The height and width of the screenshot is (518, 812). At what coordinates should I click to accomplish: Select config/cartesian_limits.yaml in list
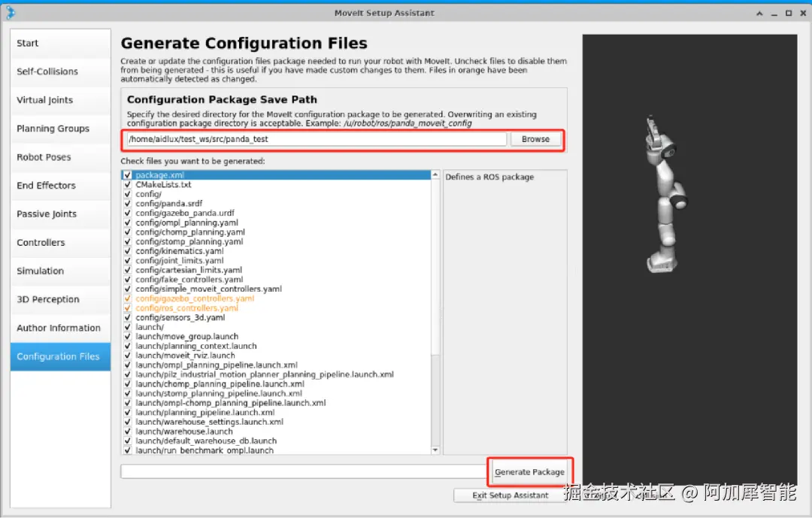click(189, 270)
